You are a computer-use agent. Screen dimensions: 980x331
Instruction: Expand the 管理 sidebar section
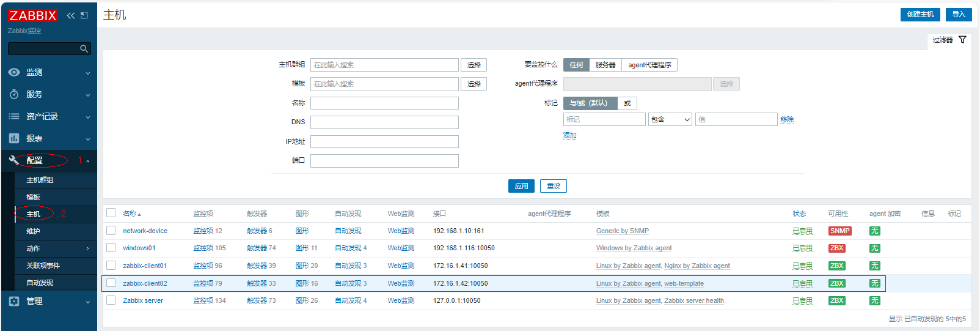[49, 301]
